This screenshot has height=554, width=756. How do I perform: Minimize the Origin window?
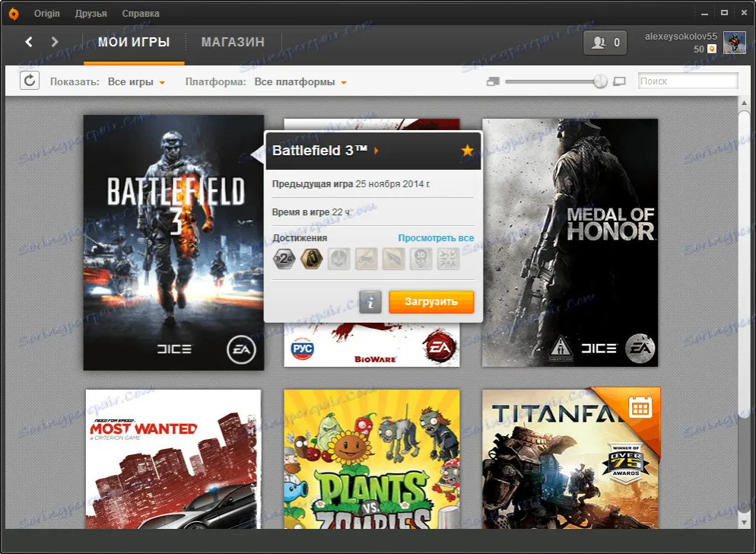pyautogui.click(x=704, y=14)
